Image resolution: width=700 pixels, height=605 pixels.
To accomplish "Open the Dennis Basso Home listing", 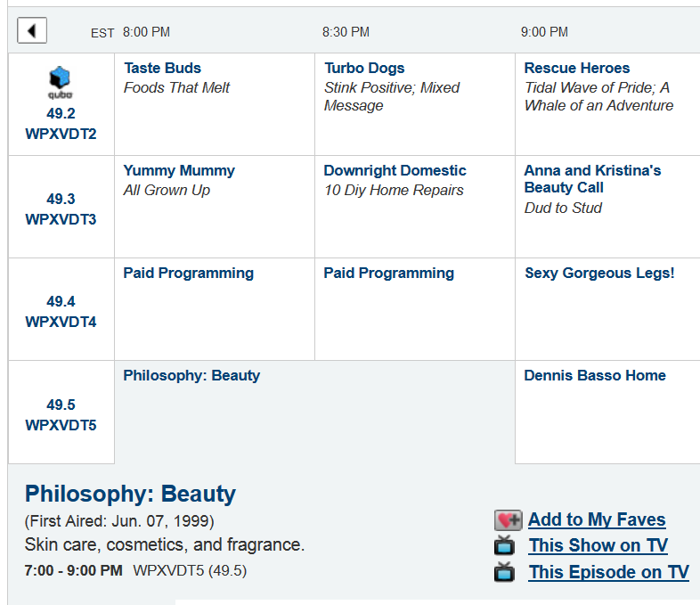I will pos(594,375).
